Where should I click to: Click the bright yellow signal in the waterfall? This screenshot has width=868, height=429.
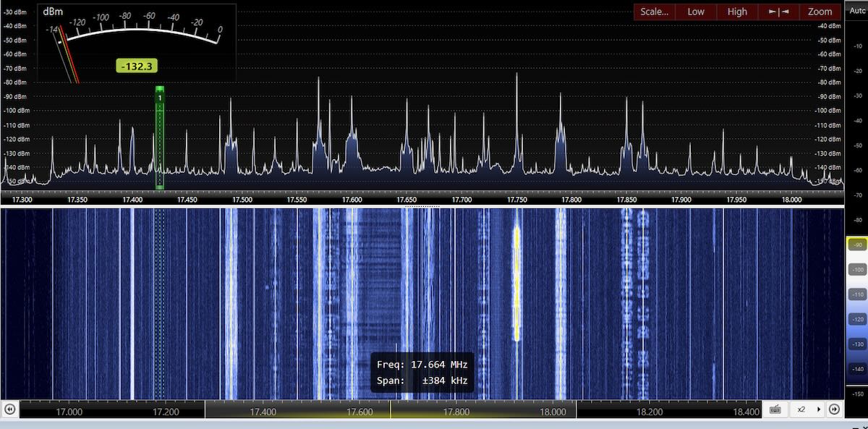516,282
